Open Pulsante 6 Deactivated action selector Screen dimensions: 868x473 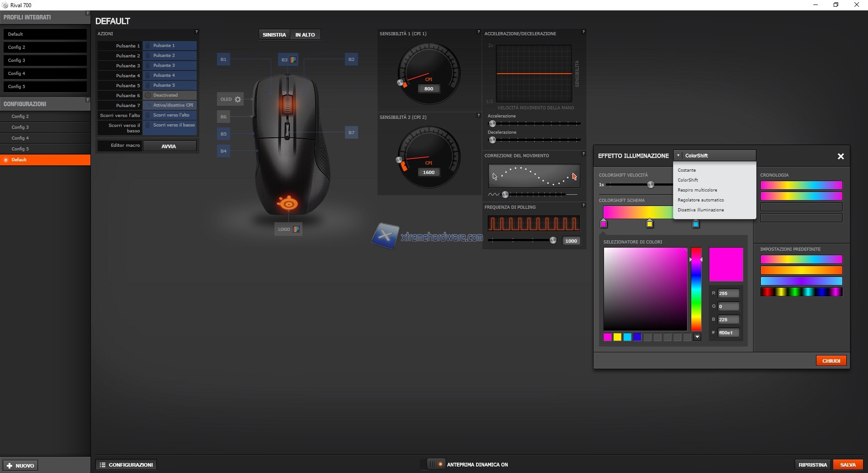(170, 95)
